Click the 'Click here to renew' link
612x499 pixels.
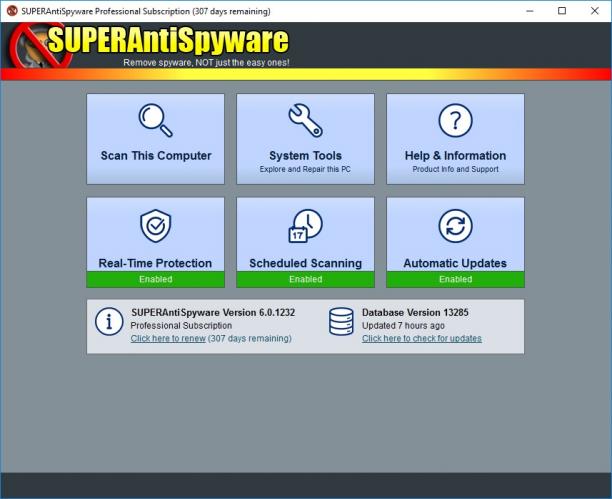click(168, 338)
